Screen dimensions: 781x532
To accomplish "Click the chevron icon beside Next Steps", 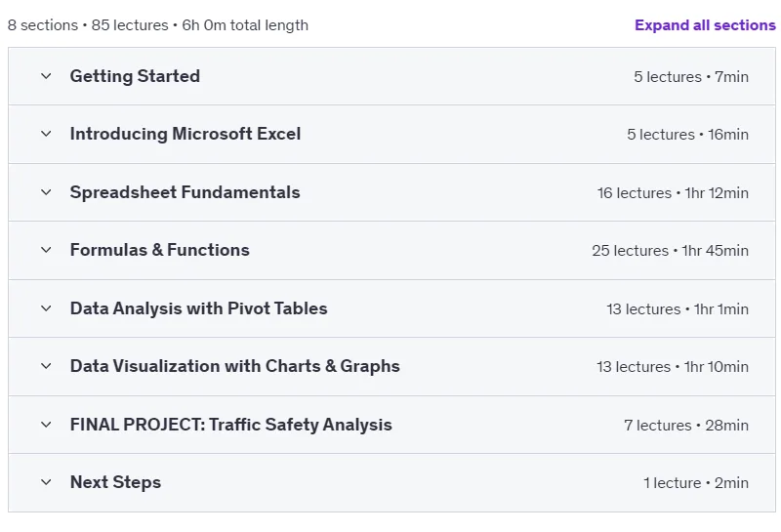I will coord(46,482).
